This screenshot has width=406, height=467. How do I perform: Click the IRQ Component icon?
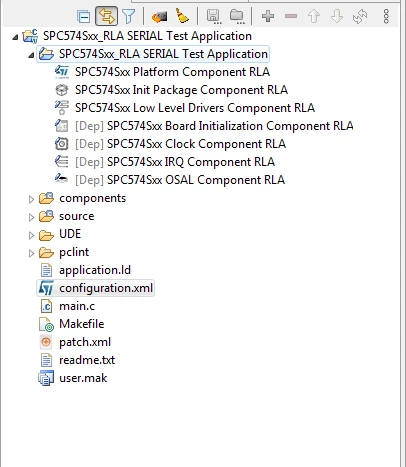click(62, 162)
